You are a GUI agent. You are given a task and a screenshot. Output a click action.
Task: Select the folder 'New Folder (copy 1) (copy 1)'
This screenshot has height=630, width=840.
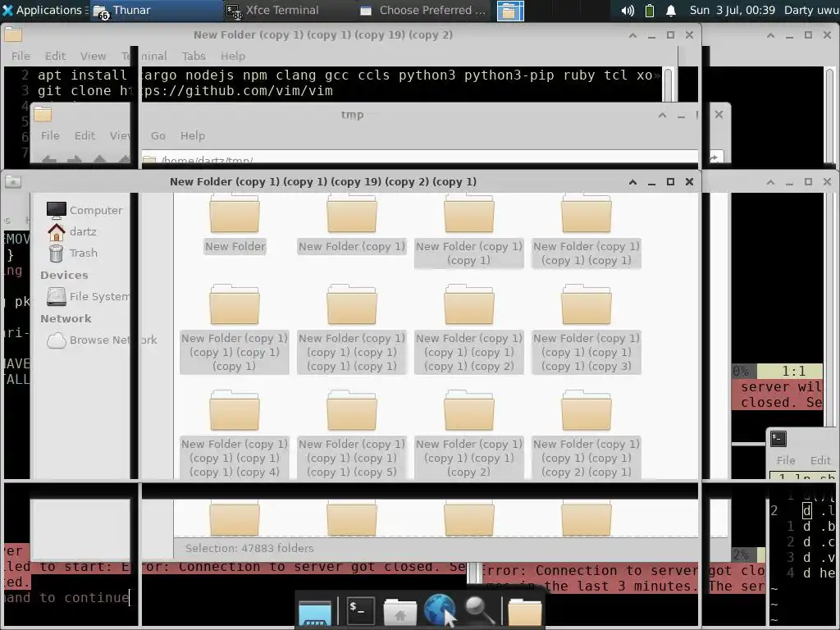tap(468, 231)
